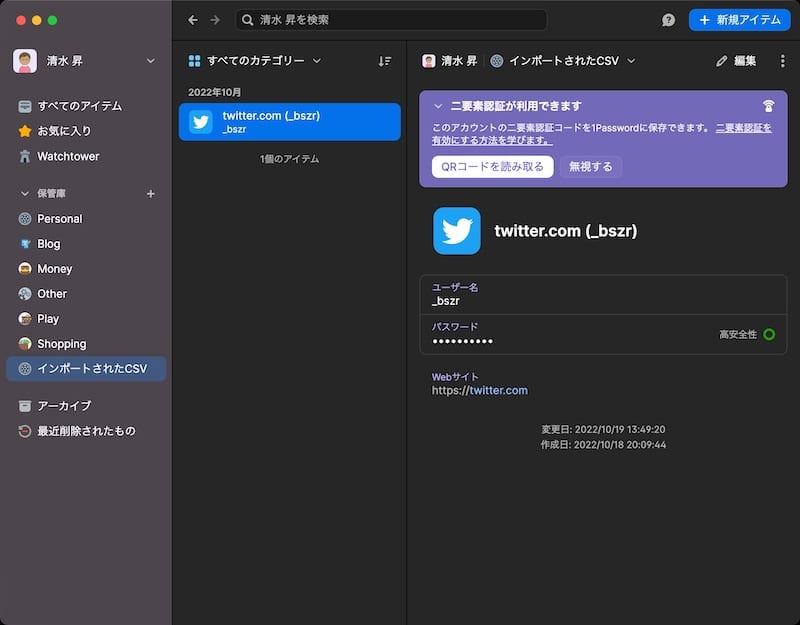The image size is (800, 625).
Task: Click the ユーザー名 field value _bszr
Action: [445, 302]
